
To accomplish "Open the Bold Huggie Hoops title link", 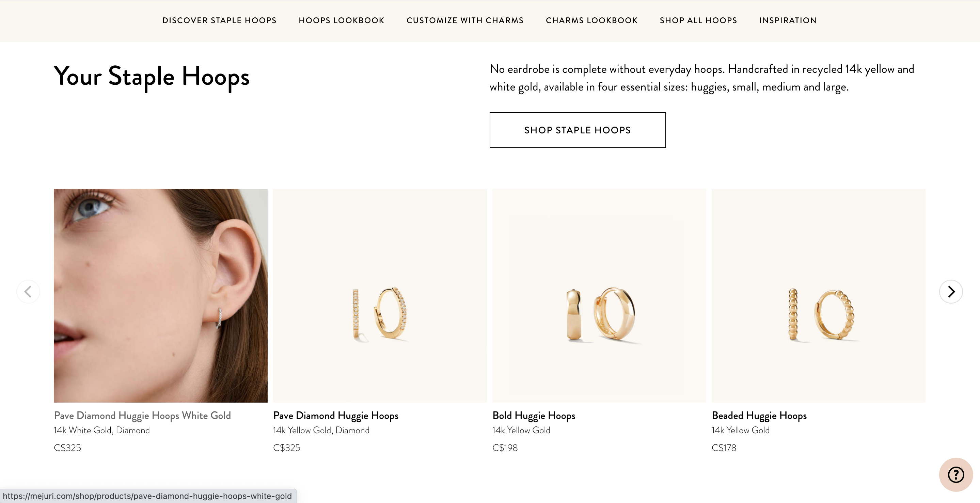I will click(x=533, y=416).
